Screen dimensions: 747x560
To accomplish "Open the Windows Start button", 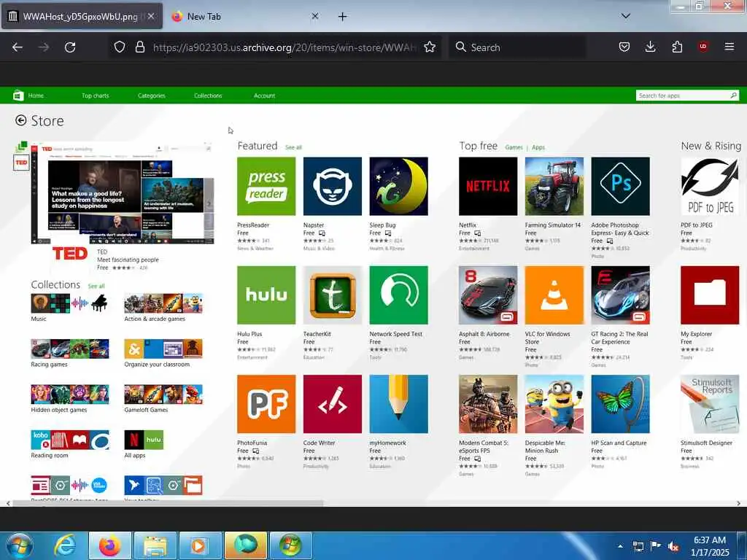I will 20,545.
